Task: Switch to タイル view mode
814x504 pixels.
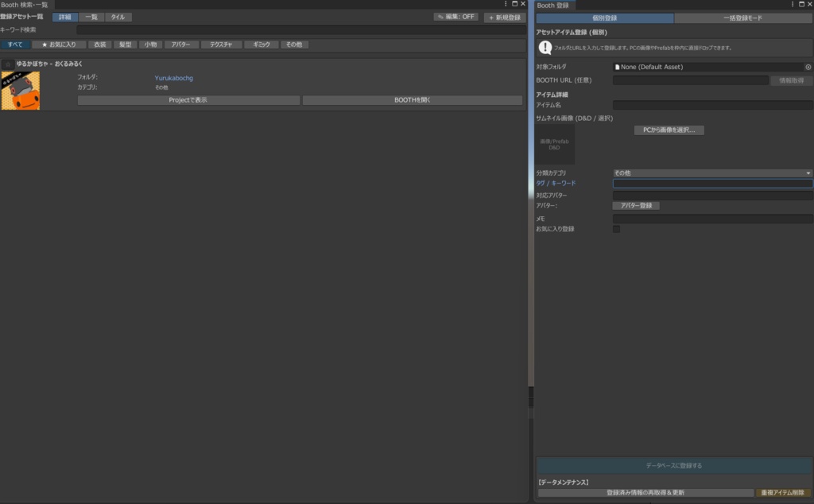Action: click(x=118, y=17)
